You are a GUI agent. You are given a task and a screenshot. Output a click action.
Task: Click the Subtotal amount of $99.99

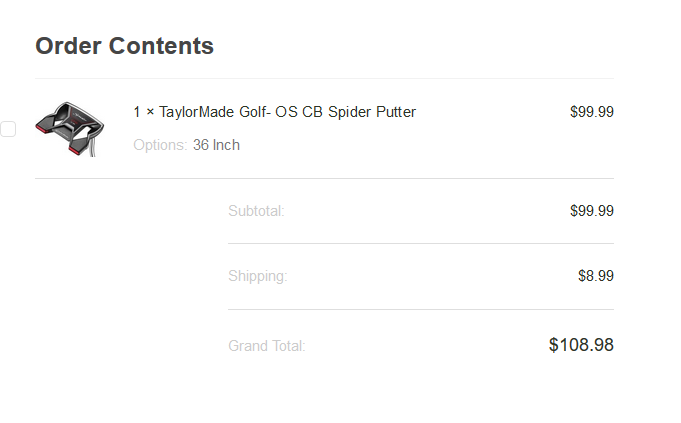click(x=591, y=211)
